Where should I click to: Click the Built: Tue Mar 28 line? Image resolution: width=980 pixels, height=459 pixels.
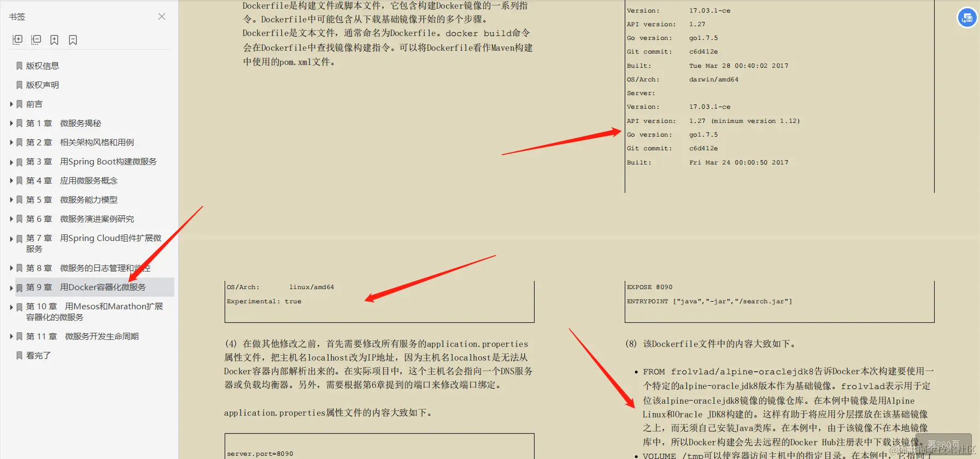tap(708, 66)
